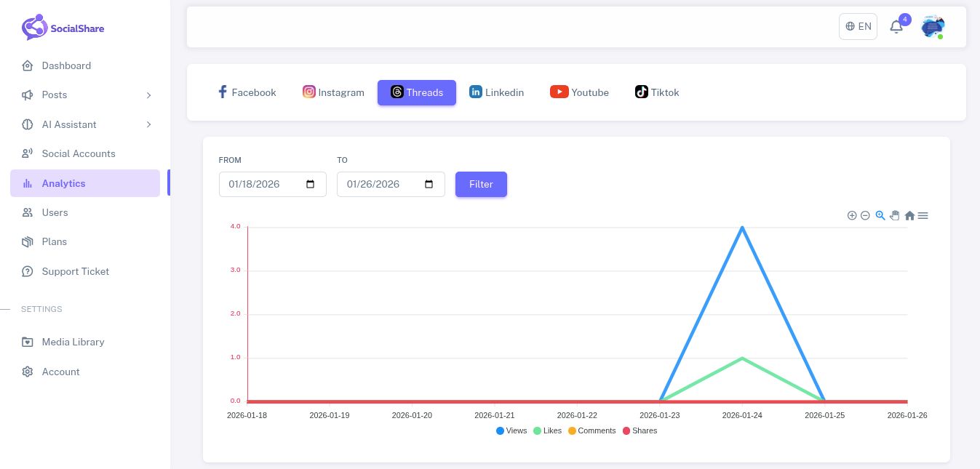Image resolution: width=980 pixels, height=469 pixels.
Task: Select the chart selection zoom tool
Action: coord(880,216)
